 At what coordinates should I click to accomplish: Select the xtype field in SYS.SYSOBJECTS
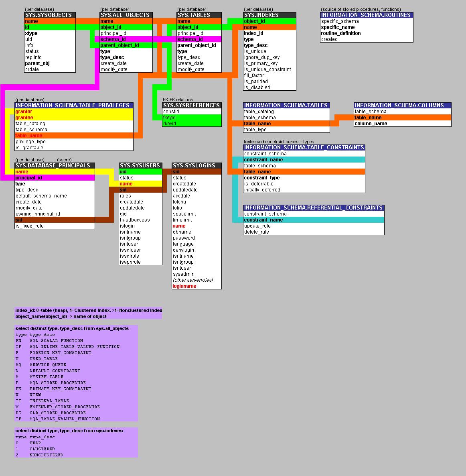(31, 33)
